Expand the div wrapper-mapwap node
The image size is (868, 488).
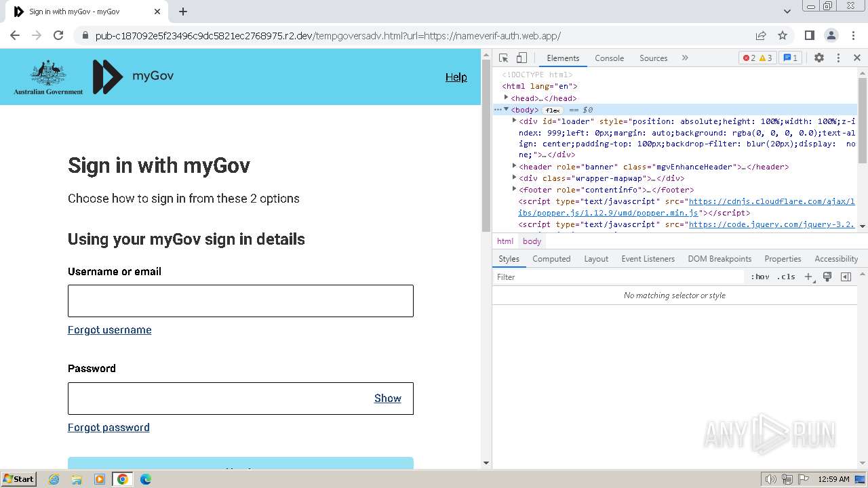514,178
